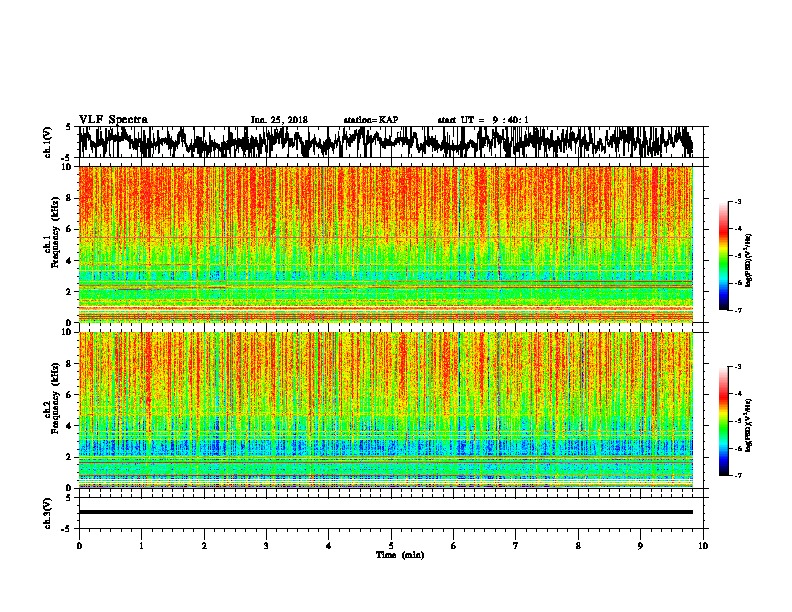
Task: Click time axis tick label "1"
Action: click(141, 546)
